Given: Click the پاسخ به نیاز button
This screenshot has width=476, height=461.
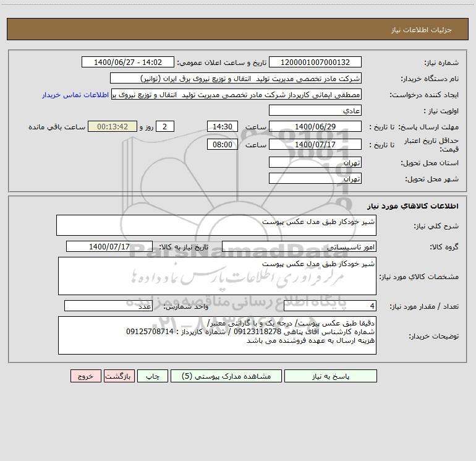Looking at the screenshot, I should [x=331, y=376].
